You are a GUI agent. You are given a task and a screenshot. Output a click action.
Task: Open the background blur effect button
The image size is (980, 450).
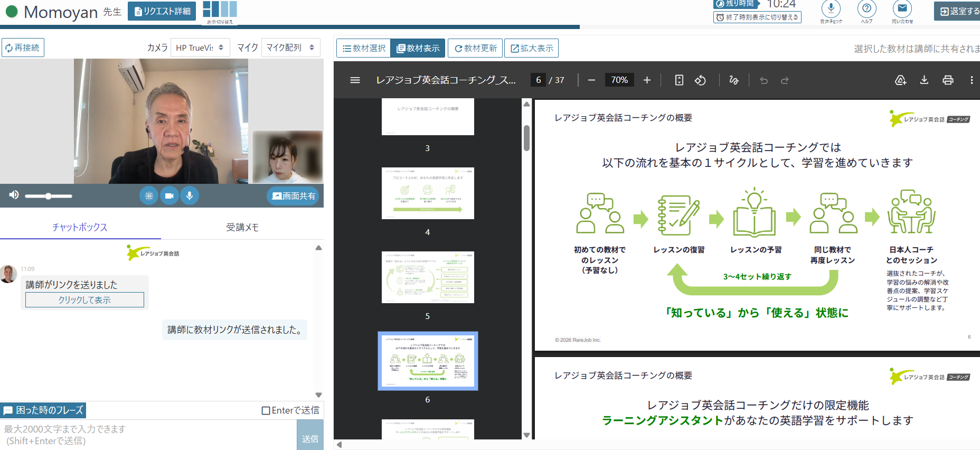(149, 196)
